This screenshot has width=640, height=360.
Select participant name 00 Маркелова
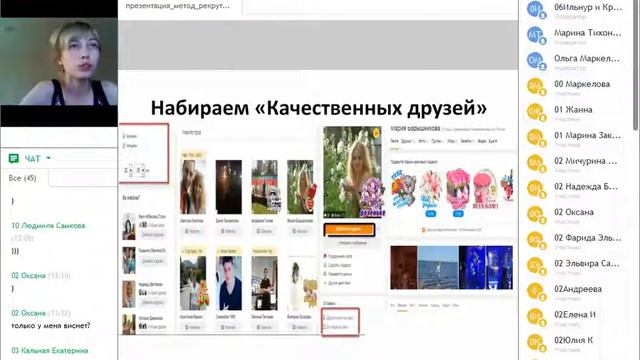(x=582, y=84)
